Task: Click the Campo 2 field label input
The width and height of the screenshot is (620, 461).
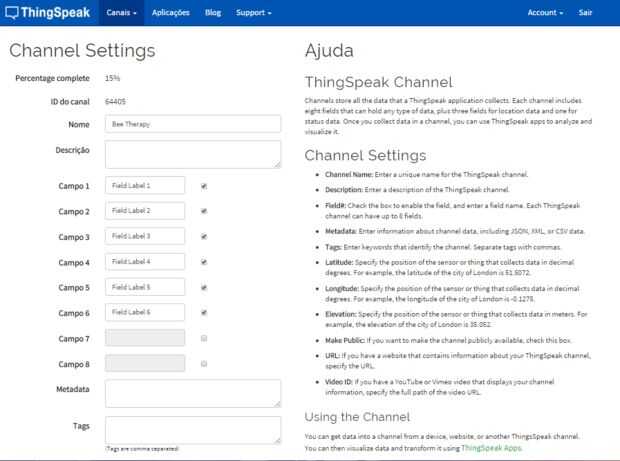Action: 145,211
